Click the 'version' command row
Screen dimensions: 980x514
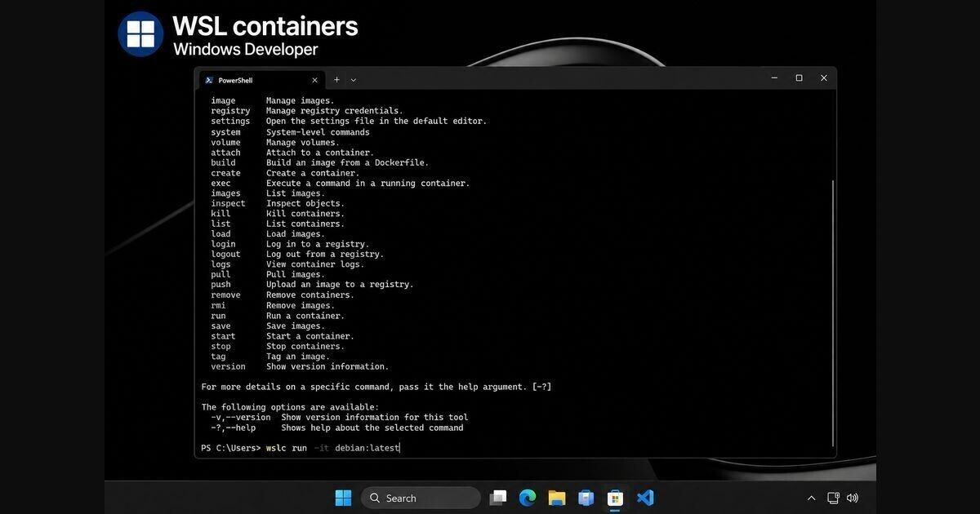300,367
